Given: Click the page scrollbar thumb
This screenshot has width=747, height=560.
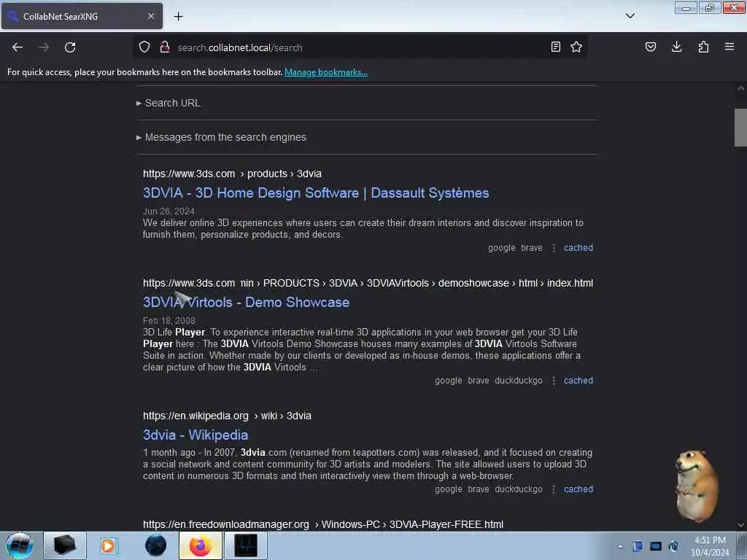Looking at the screenshot, I should (x=740, y=128).
